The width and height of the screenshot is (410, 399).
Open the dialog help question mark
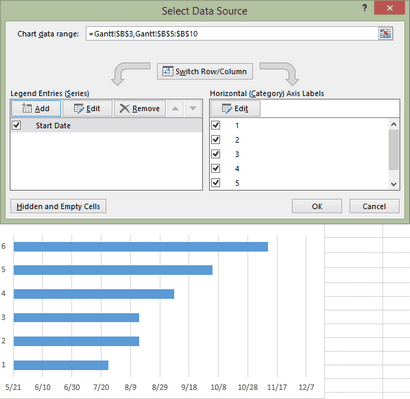click(365, 8)
